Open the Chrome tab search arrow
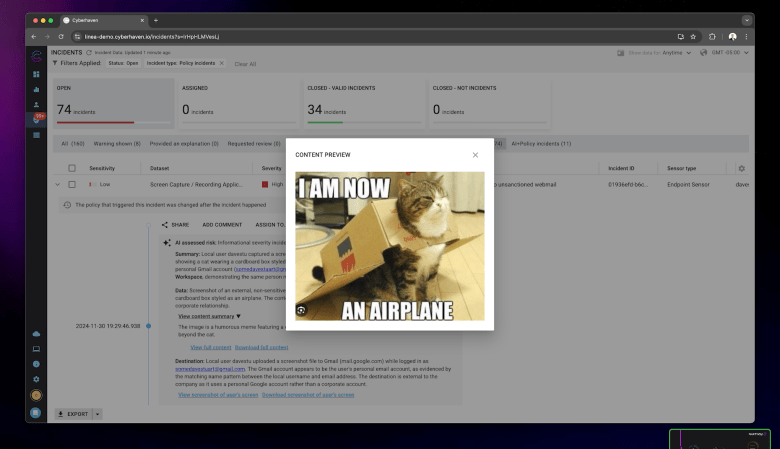Image resolution: width=780 pixels, height=449 pixels. [x=747, y=20]
